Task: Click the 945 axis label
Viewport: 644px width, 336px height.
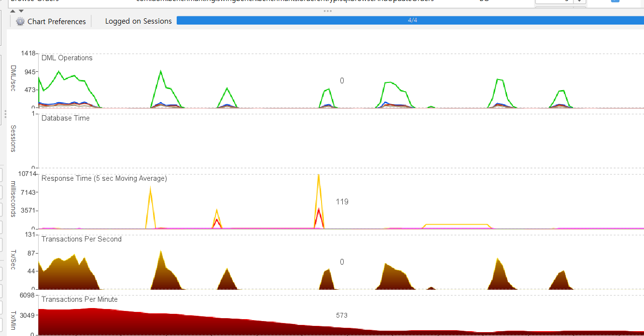Action: point(30,72)
